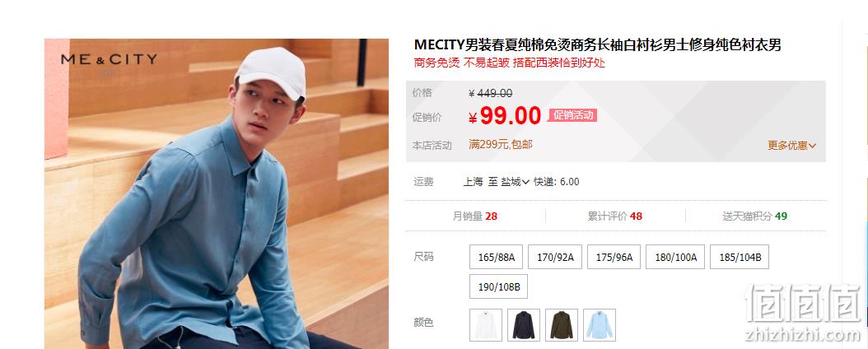Pick the light blue shirt color
868x349 pixels.
point(600,324)
